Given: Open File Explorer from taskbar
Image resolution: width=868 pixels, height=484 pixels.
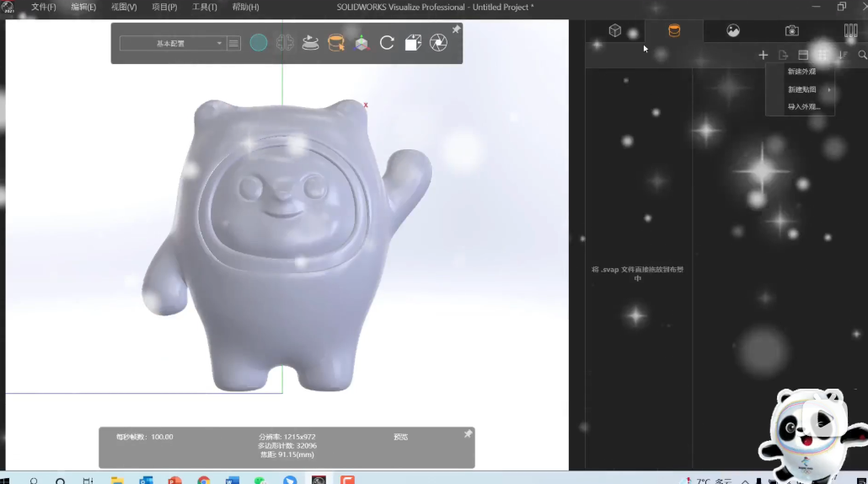Looking at the screenshot, I should click(117, 480).
